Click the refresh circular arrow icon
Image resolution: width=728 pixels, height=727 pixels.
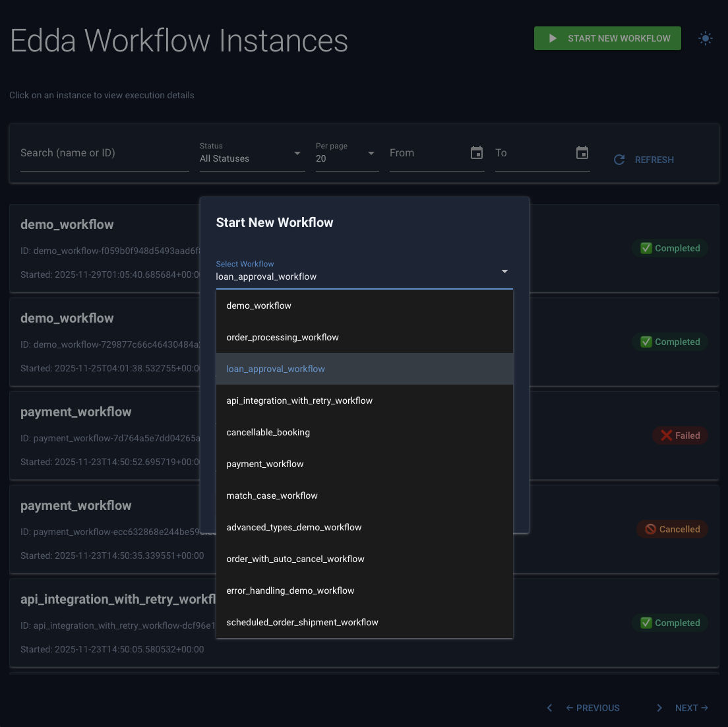[x=619, y=160]
